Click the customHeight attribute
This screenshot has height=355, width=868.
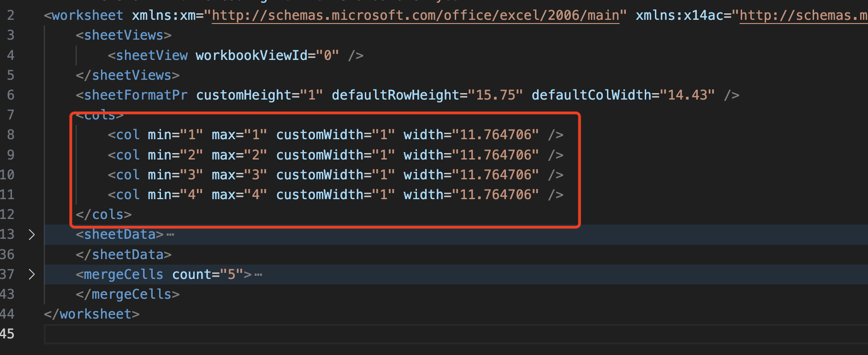coord(244,95)
